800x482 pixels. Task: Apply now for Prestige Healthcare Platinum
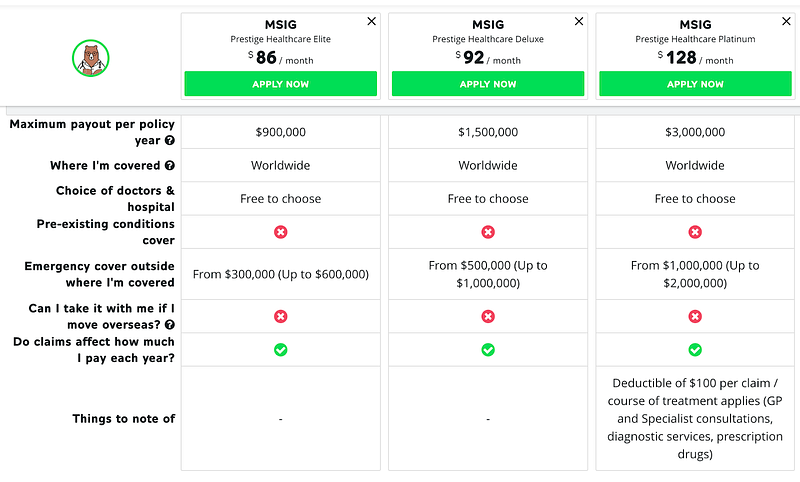[695, 84]
